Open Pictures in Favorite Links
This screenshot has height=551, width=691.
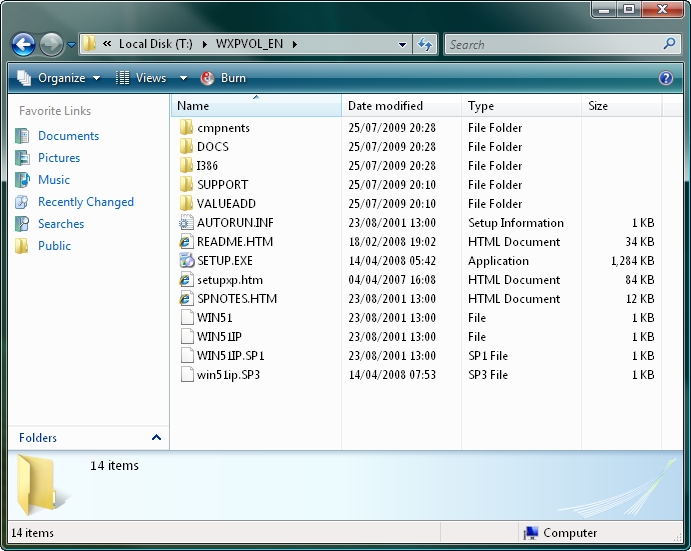(x=59, y=158)
